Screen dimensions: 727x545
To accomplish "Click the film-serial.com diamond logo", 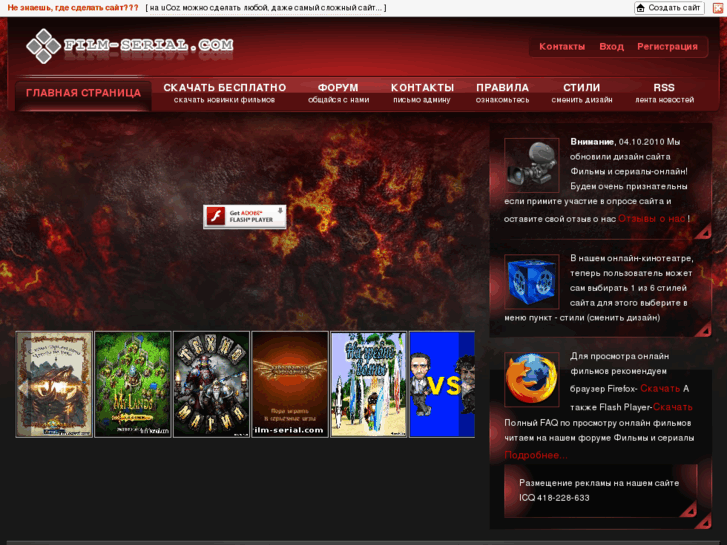I will tap(44, 46).
